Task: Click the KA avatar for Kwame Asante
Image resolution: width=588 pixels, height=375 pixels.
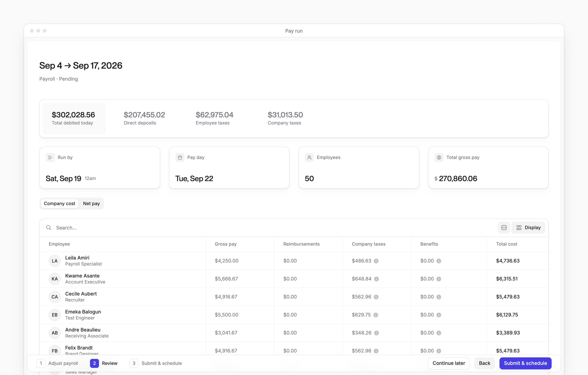Action: coord(55,279)
